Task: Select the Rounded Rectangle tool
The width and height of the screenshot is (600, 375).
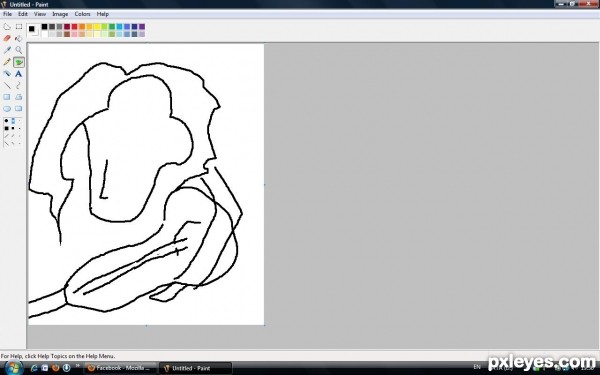Action: coord(19,109)
